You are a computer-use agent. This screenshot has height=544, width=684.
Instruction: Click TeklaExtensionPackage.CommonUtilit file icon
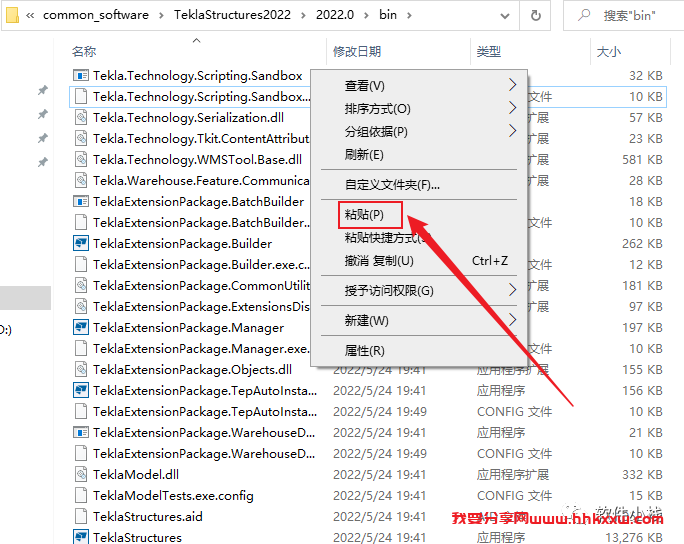pos(81,286)
